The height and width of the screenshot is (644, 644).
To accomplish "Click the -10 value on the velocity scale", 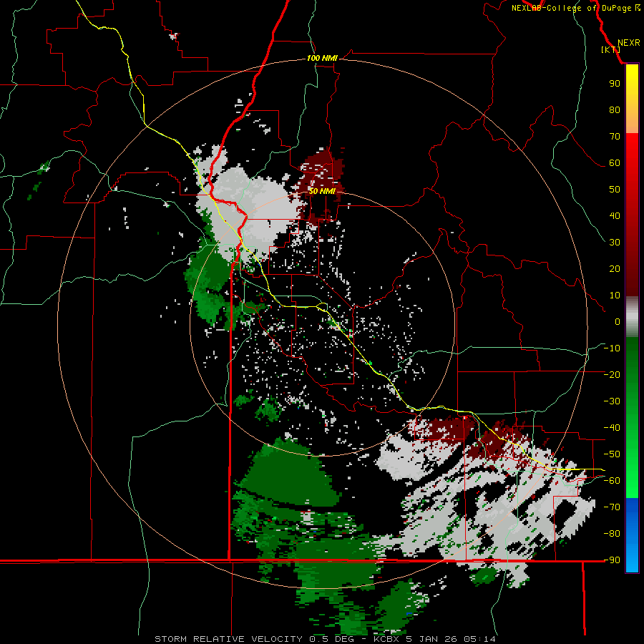I will [x=612, y=348].
